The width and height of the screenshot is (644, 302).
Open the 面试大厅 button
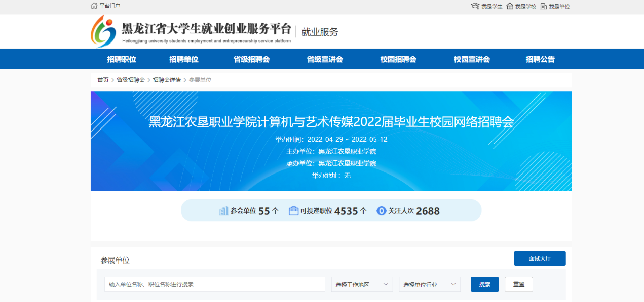(x=540, y=258)
